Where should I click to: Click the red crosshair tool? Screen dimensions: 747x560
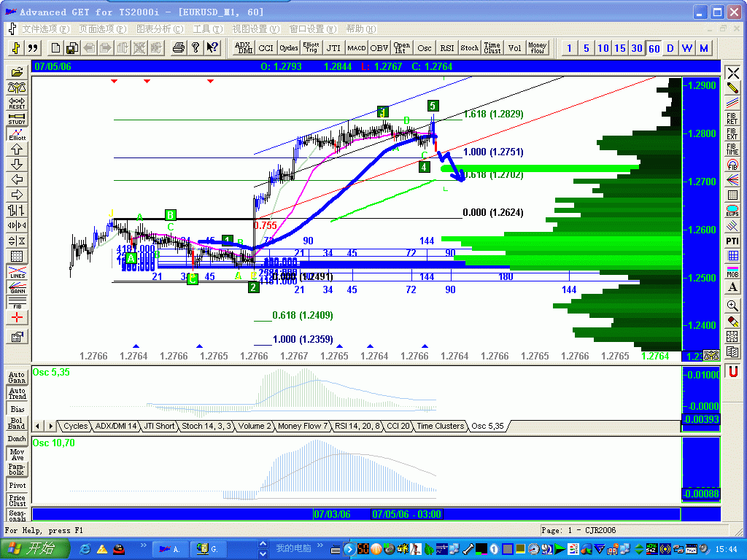click(x=18, y=318)
